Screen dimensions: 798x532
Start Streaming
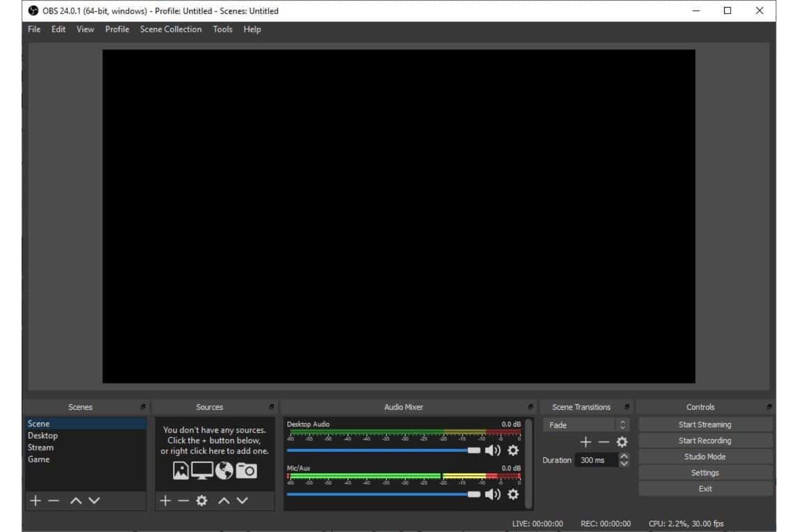click(704, 424)
